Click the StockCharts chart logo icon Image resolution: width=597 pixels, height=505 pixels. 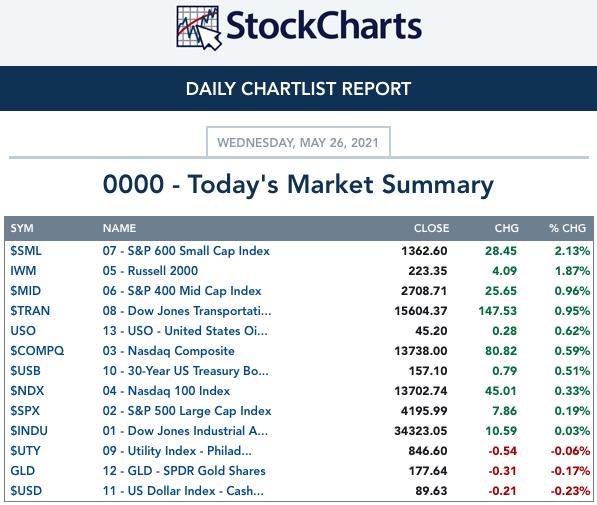[x=199, y=28]
